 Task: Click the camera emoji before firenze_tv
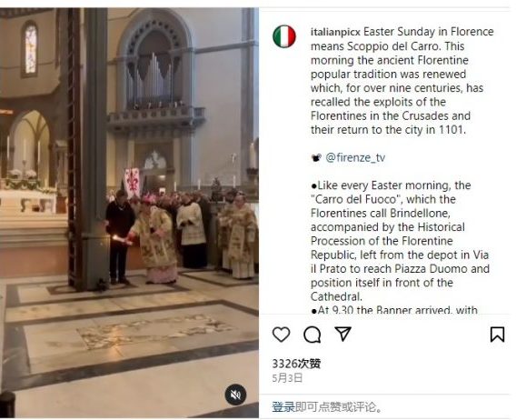pyautogui.click(x=316, y=157)
